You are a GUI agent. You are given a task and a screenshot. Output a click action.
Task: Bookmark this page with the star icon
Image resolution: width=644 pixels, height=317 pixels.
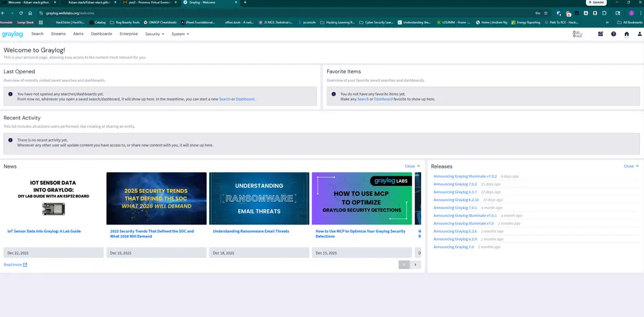point(546,13)
